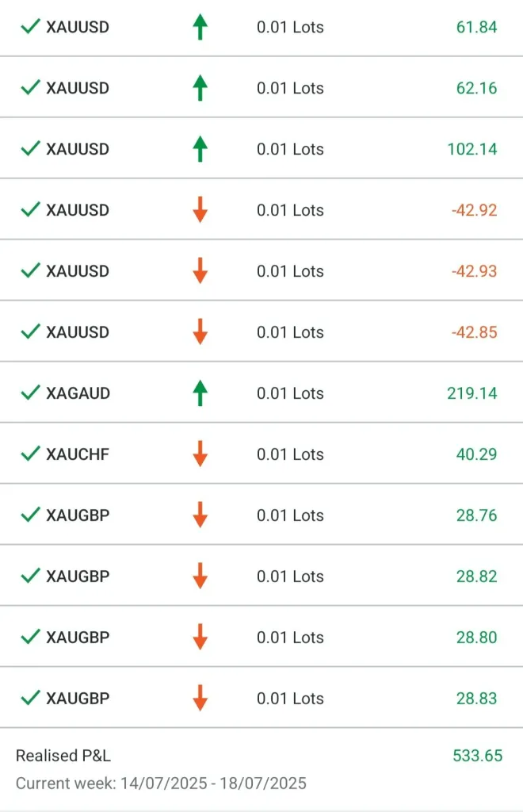
Task: Toggle the checkmark in the 28.80 profit row
Action: point(30,638)
